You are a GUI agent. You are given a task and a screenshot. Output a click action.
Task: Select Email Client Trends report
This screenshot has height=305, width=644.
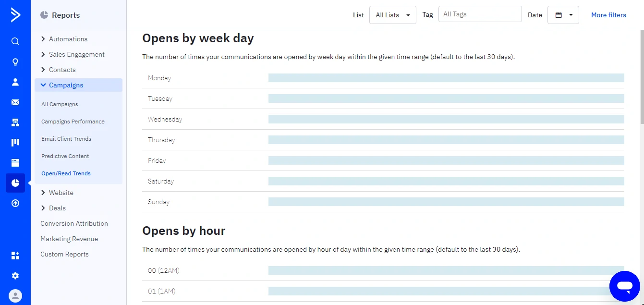[x=66, y=139]
